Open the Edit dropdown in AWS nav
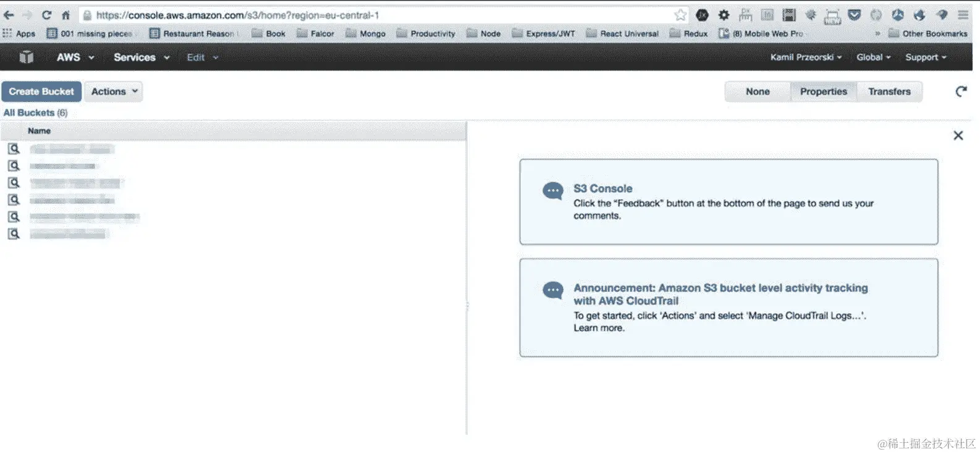This screenshot has width=980, height=454. pos(203,57)
